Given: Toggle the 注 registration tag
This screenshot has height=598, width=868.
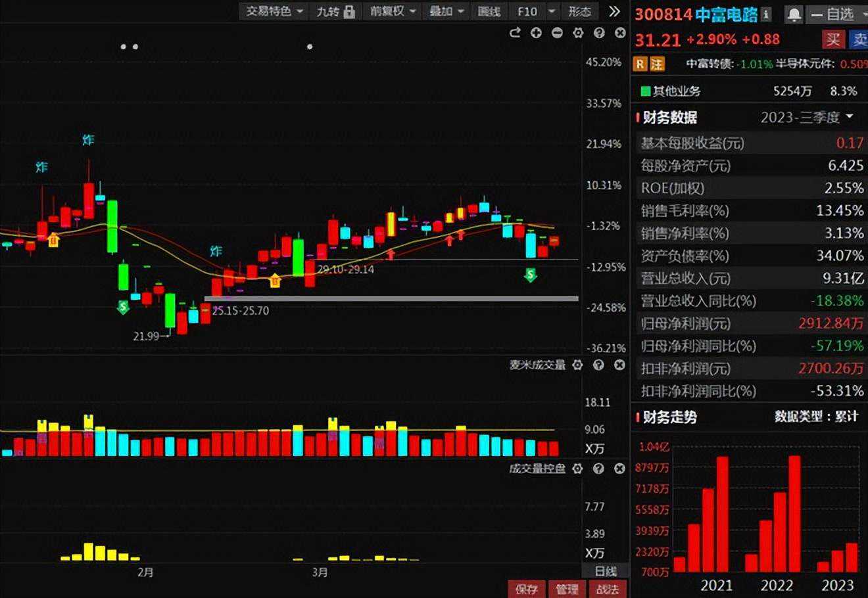Looking at the screenshot, I should pos(657,64).
